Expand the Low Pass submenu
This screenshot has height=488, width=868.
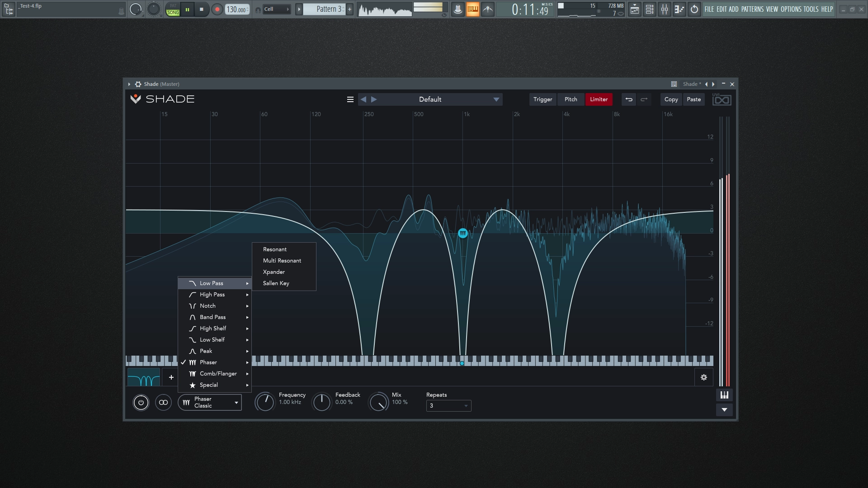pos(215,283)
